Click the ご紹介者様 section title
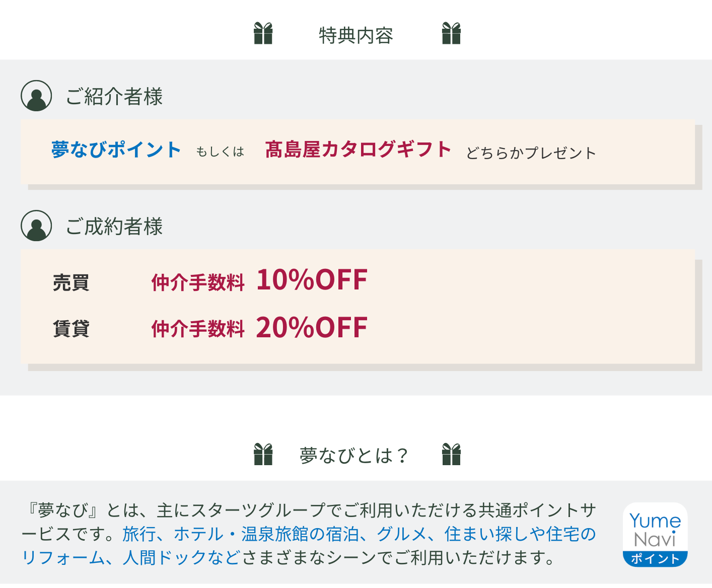712x588 pixels. 114,96
